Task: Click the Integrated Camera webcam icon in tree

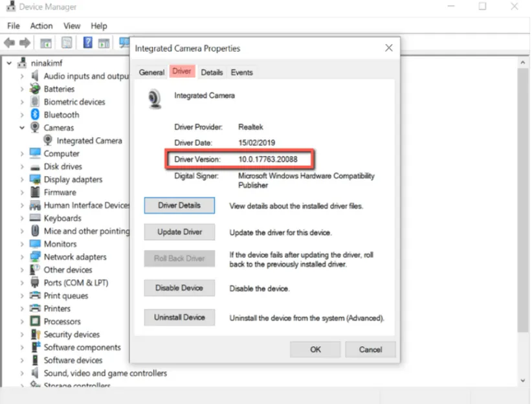Action: coord(49,140)
